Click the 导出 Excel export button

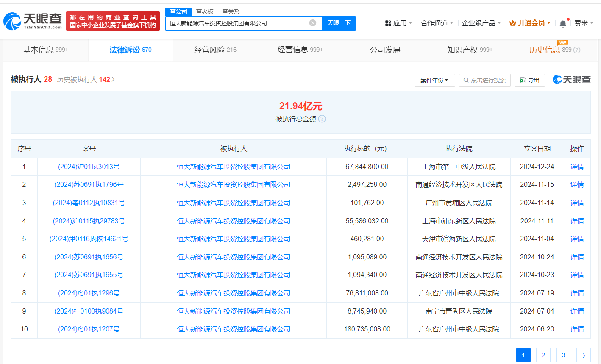tap(529, 80)
